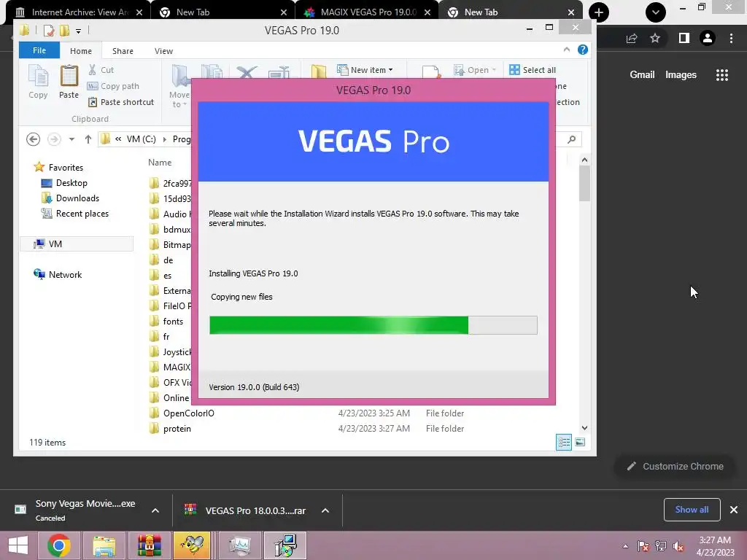Click the Name column header
The width and height of the screenshot is (747, 560).
click(x=160, y=163)
